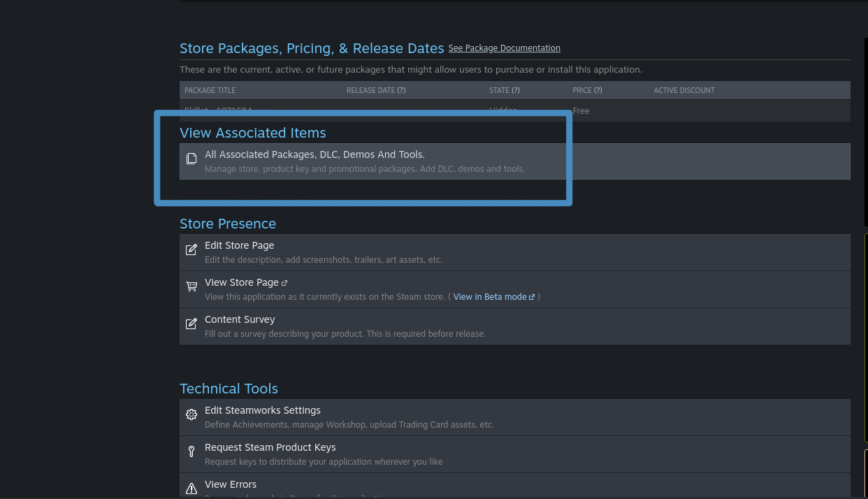868x499 pixels.
Task: Click the Price (?) help header
Action: (587, 90)
